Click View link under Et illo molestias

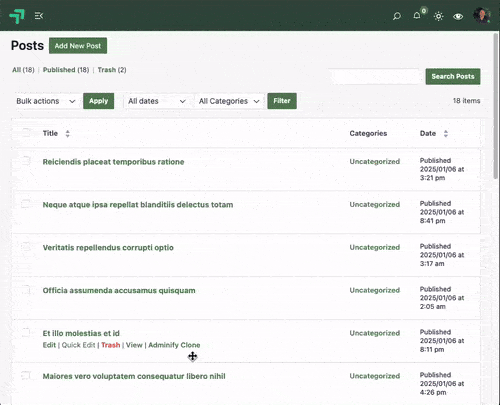pos(134,345)
